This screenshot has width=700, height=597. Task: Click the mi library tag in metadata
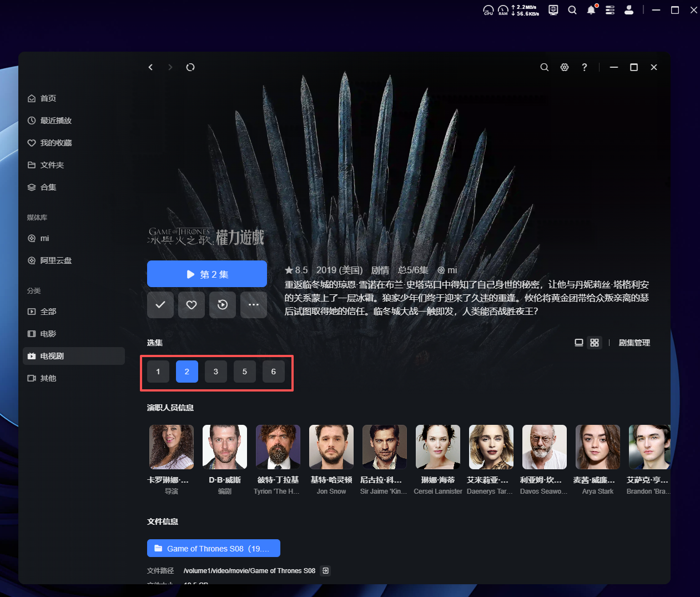click(447, 270)
